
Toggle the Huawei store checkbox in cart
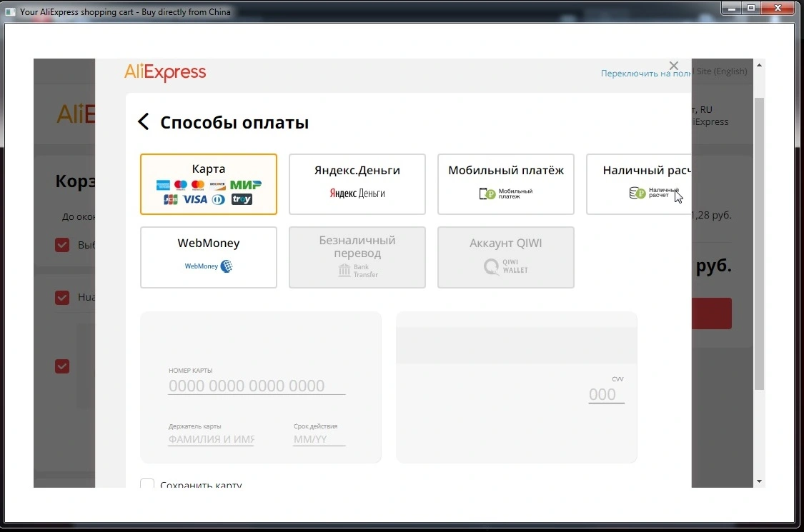click(62, 297)
